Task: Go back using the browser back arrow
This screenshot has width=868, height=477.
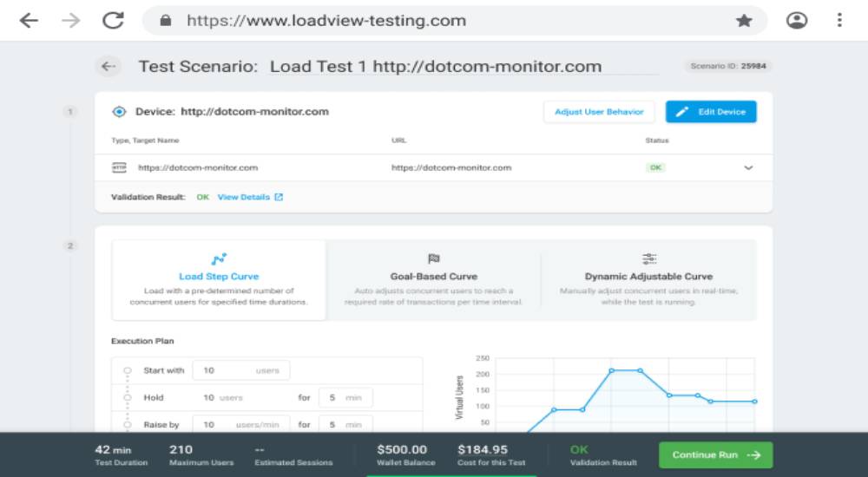Action: [29, 21]
